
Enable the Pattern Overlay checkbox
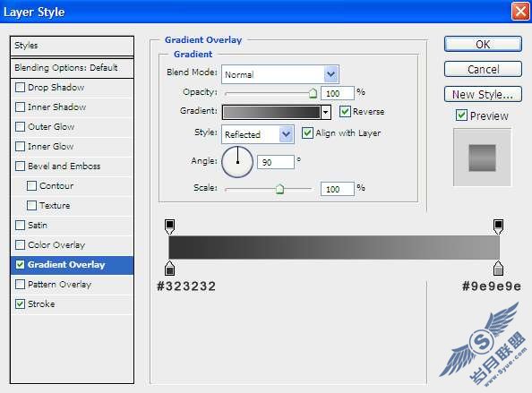click(x=20, y=284)
